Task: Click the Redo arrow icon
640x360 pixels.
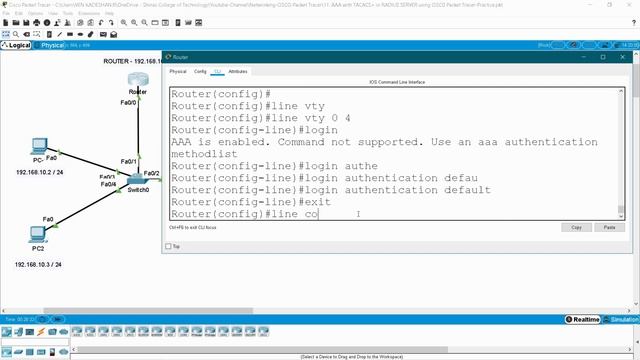Action: 111,23
